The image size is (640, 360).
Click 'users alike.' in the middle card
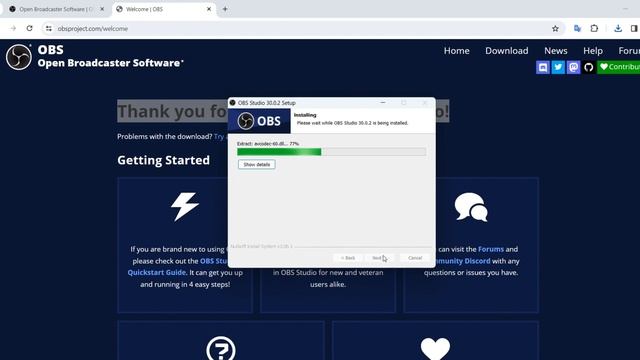point(328,284)
